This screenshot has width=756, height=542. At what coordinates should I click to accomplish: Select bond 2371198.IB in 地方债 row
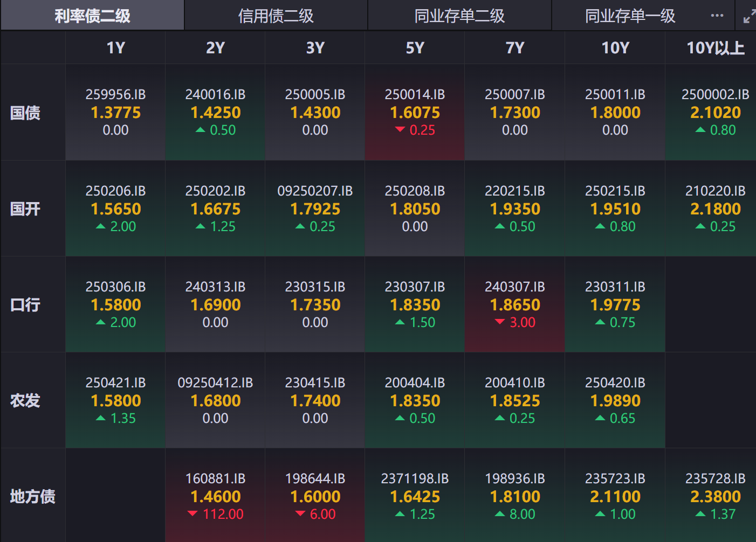tap(415, 479)
